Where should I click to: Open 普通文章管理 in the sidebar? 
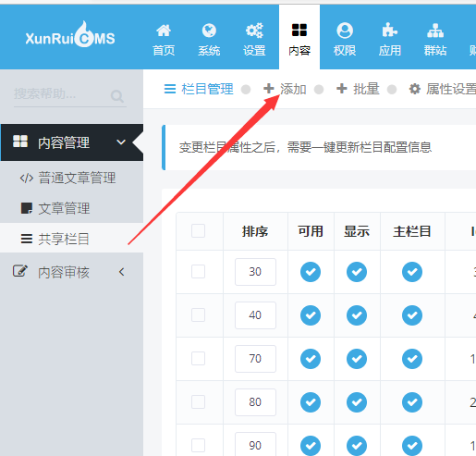coord(72,178)
